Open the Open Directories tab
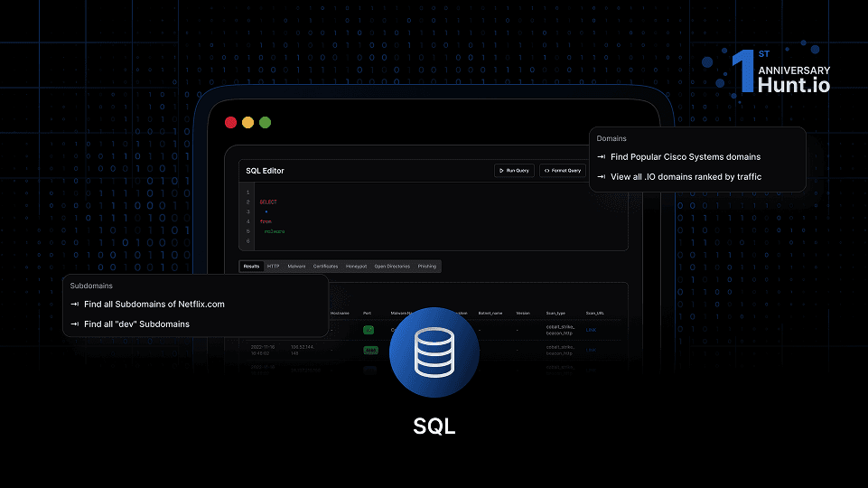 point(392,267)
